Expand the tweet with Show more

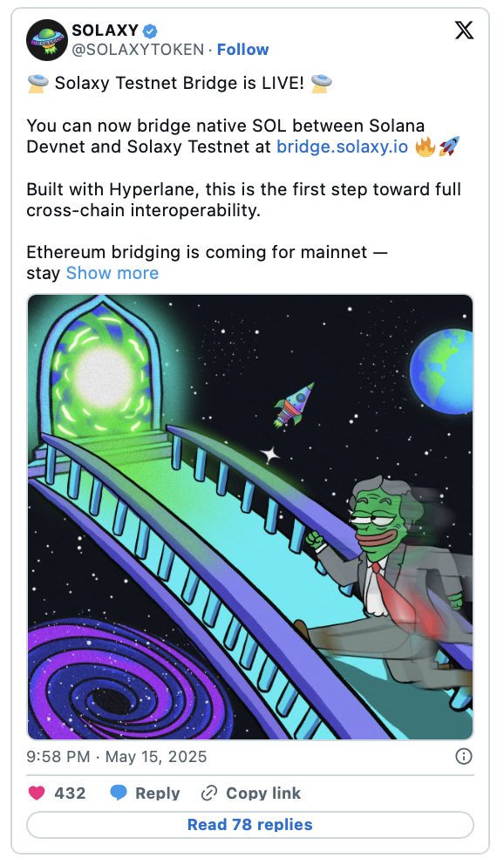(112, 273)
